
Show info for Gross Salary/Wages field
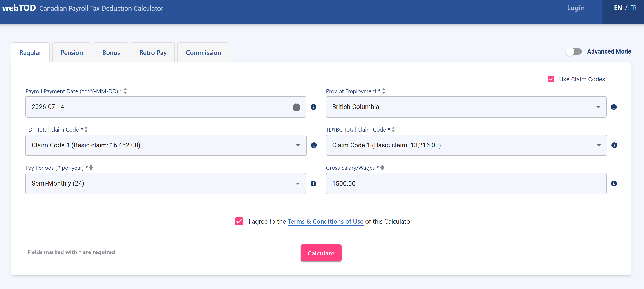614,184
